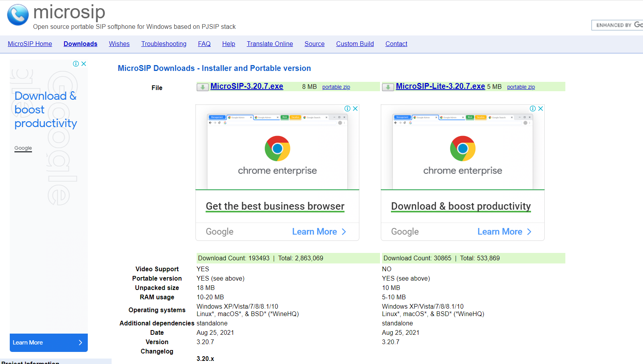Go to the Wishes page

119,44
